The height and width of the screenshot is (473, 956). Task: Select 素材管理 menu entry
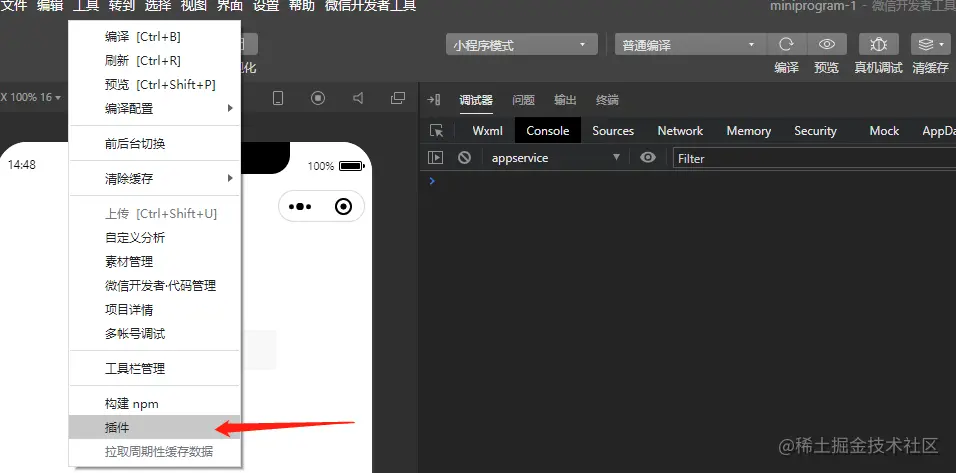tap(155, 261)
